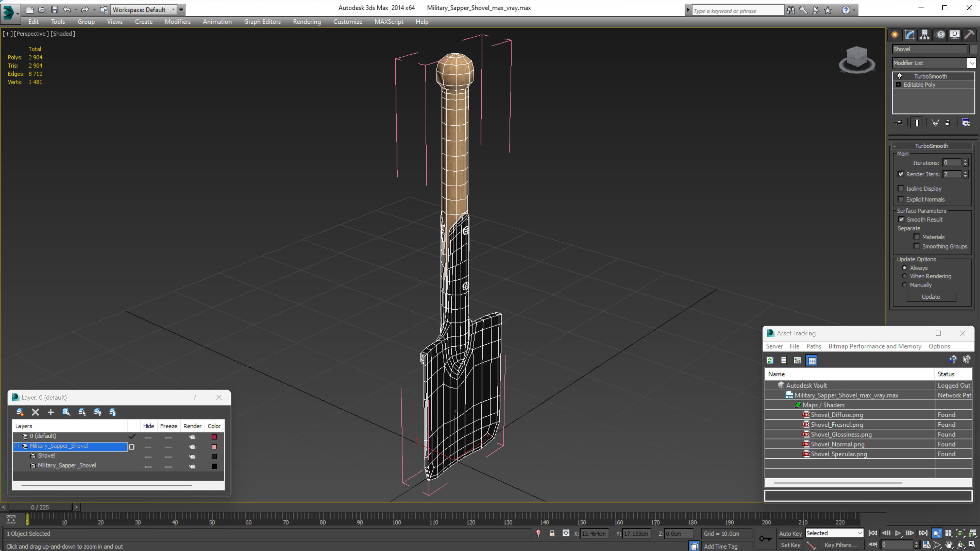Click Always radio button in Update Options
This screenshot has width=980, height=551.
pos(905,267)
